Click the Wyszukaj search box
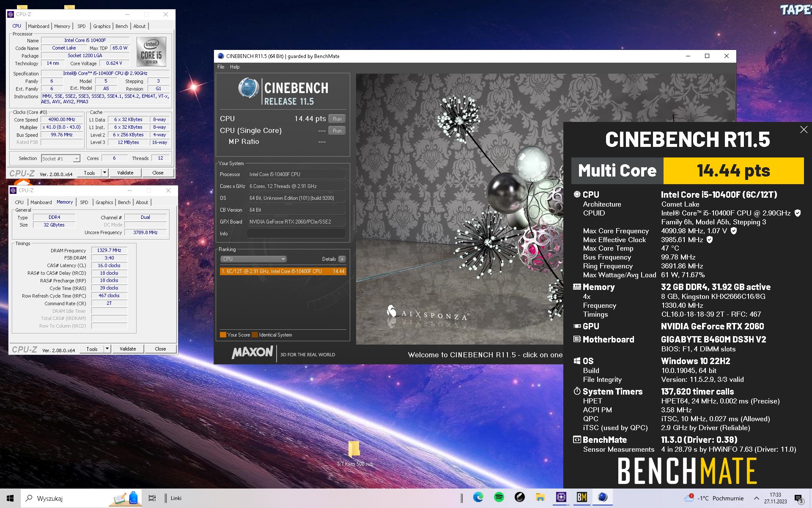This screenshot has height=508, width=812. click(82, 498)
